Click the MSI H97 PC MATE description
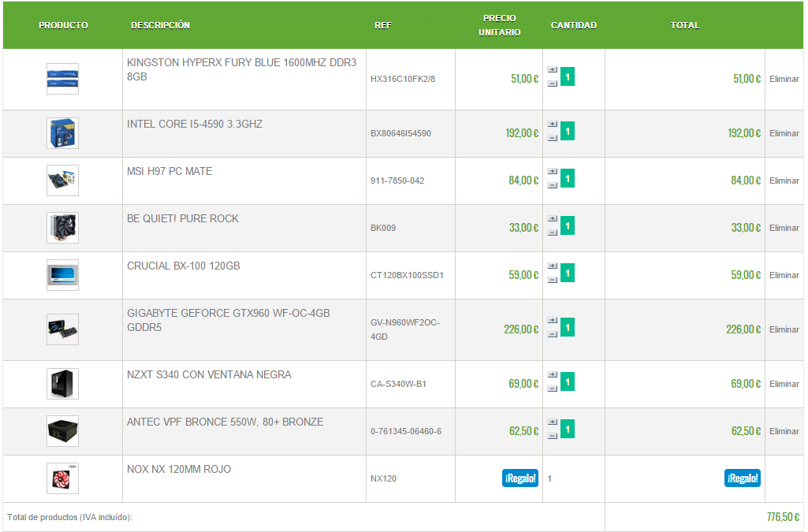The image size is (808, 532). pos(169,172)
